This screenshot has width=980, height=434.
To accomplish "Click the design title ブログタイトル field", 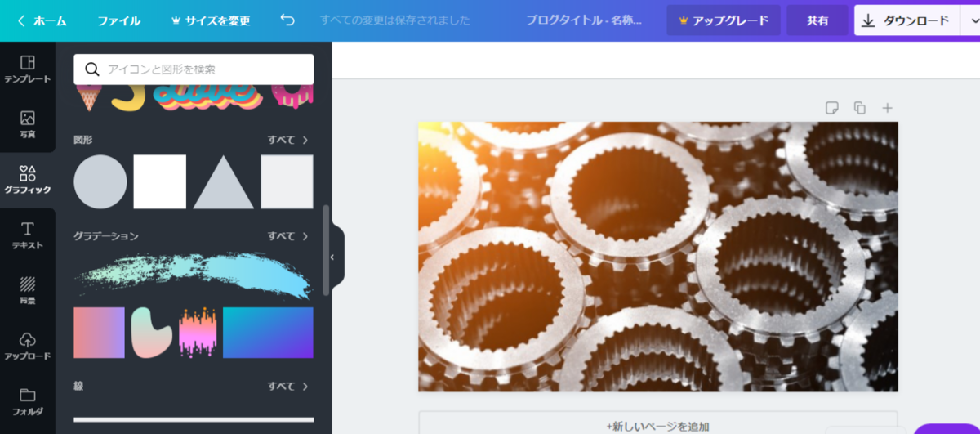I will click(x=583, y=20).
